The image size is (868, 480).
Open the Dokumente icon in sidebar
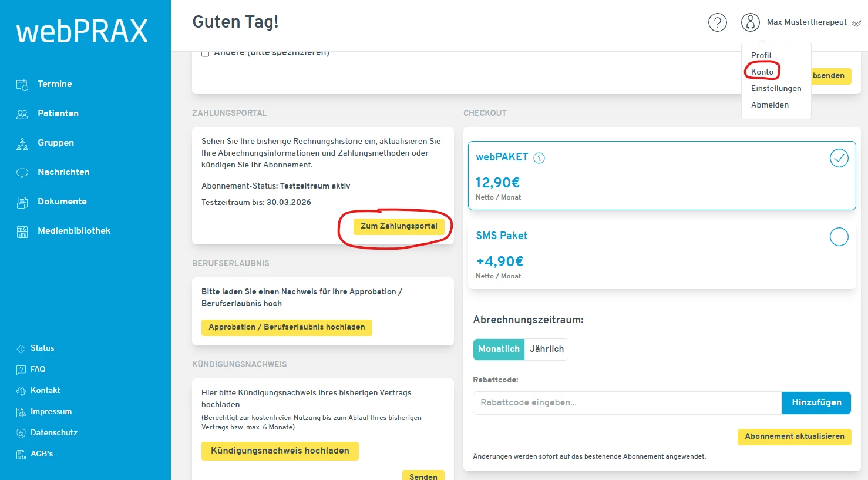point(22,202)
